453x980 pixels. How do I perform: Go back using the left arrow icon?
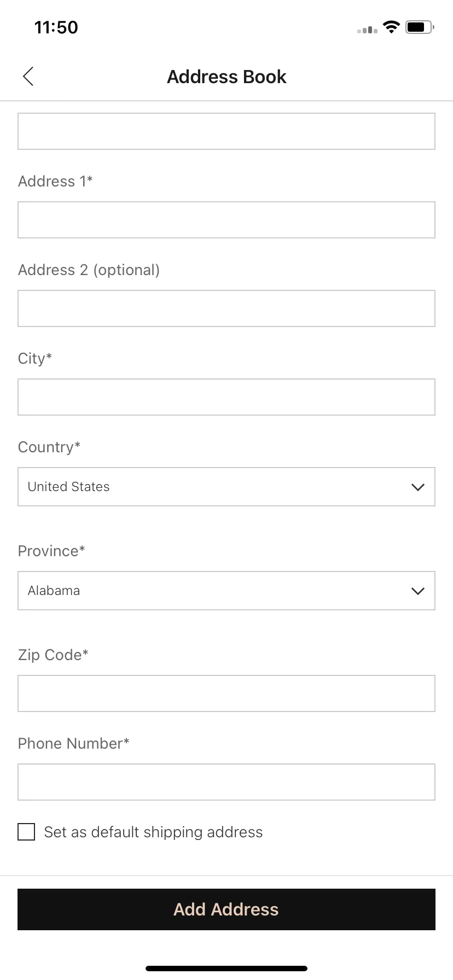28,77
